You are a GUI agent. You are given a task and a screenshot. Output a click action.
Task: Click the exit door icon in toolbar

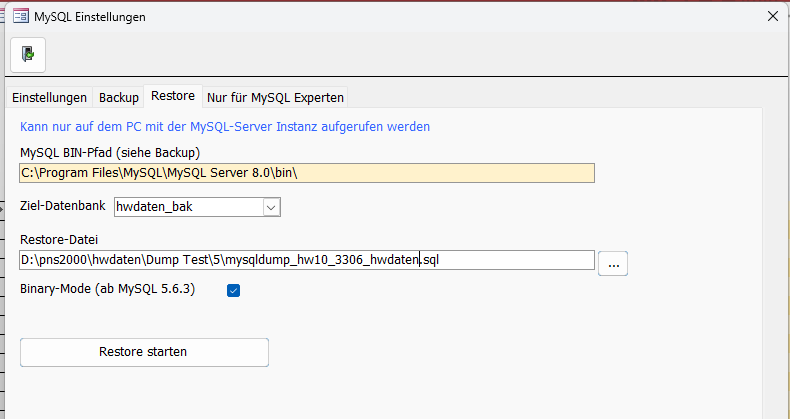point(28,54)
